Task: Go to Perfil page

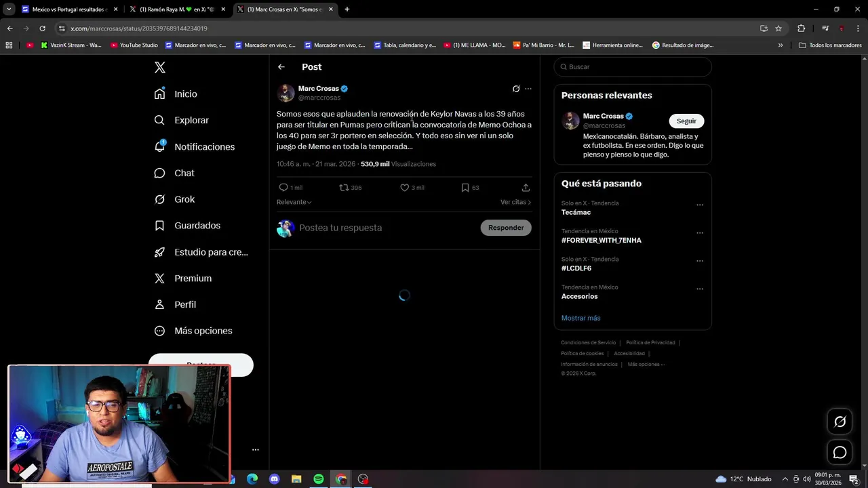Action: point(175,304)
